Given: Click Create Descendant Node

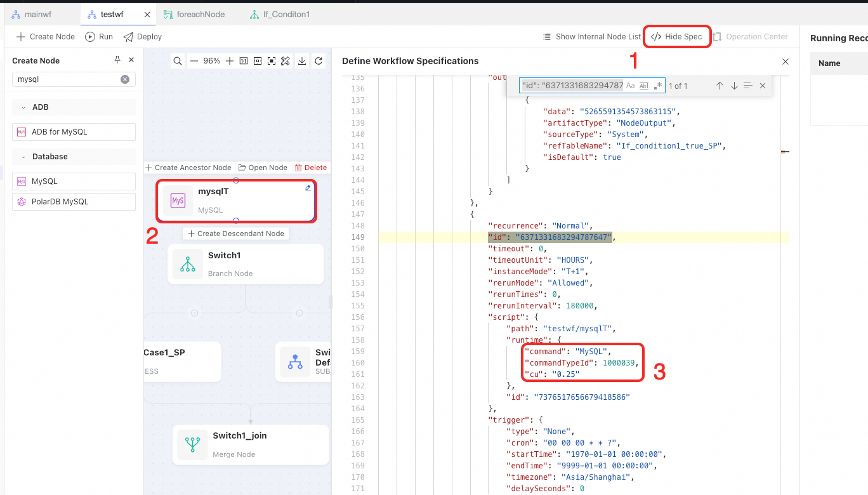Looking at the screenshot, I should click(236, 234).
